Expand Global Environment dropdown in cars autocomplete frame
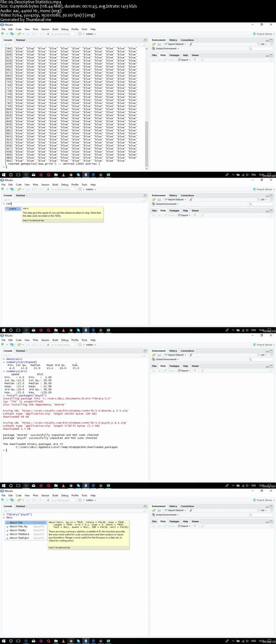Viewport: 276px width, 644px height. pyautogui.click(x=165, y=204)
